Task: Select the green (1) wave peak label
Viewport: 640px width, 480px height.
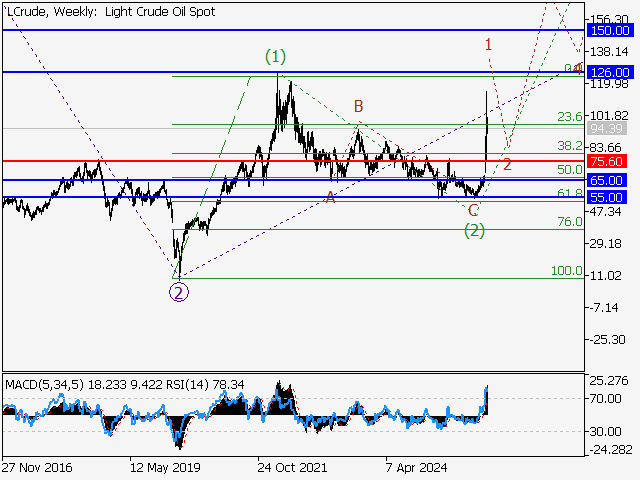Action: [x=275, y=58]
